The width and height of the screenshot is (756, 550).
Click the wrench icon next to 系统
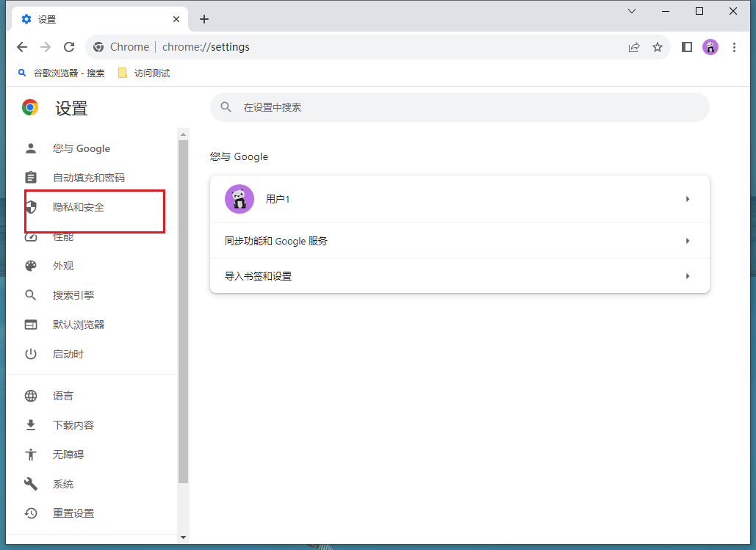(31, 484)
